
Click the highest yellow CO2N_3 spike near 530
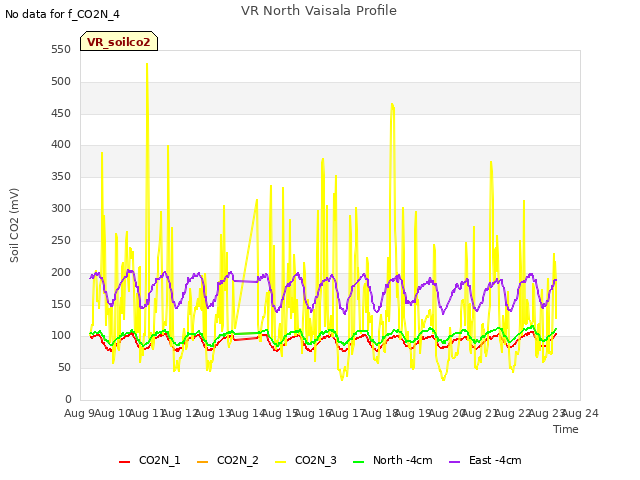tap(147, 64)
